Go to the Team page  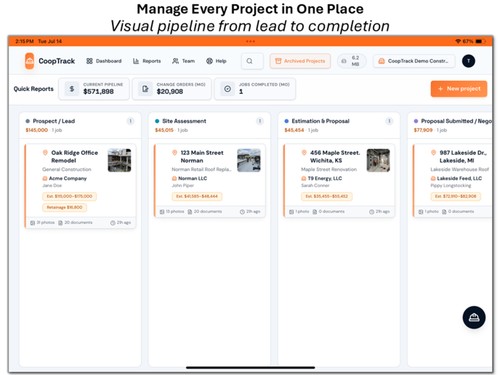pos(183,61)
